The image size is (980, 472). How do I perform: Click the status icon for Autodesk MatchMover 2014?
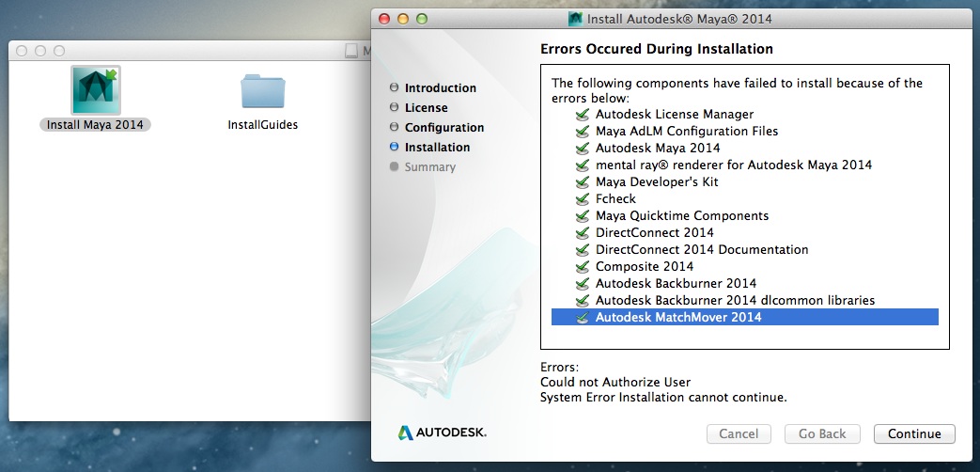click(x=583, y=317)
